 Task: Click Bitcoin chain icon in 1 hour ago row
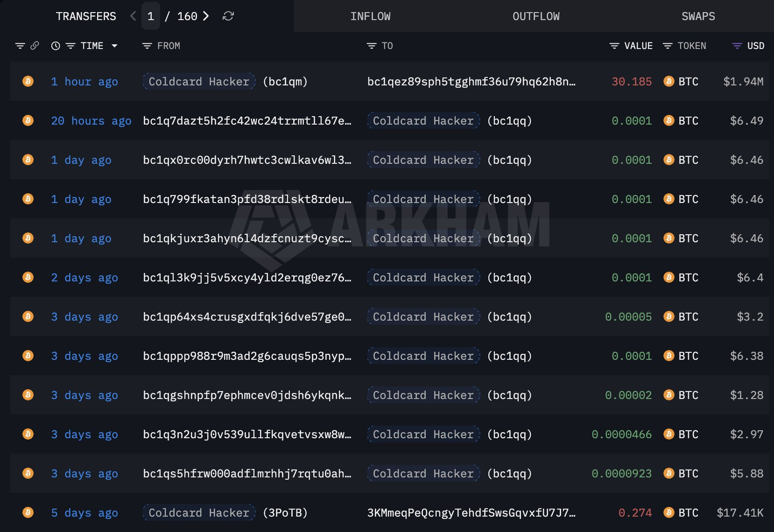pyautogui.click(x=28, y=81)
